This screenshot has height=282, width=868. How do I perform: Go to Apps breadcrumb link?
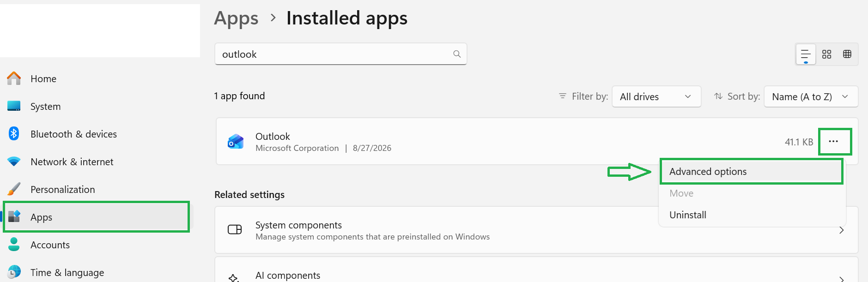point(236,18)
